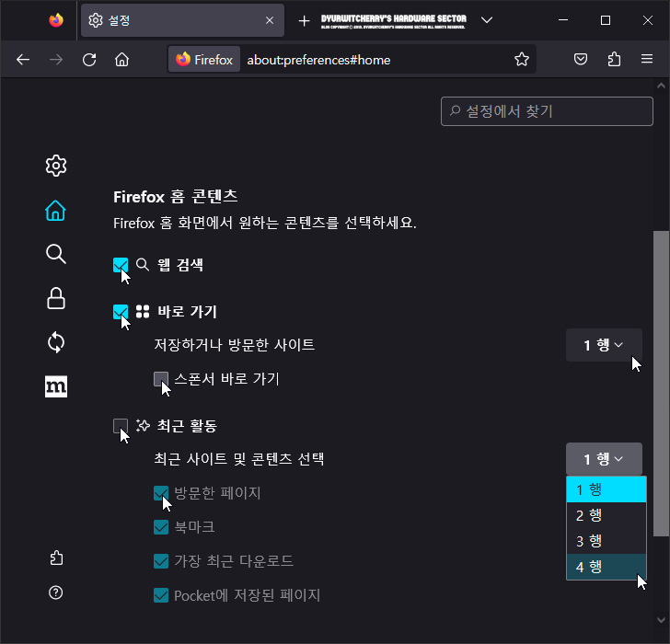
Task: Open the Sync settings category icon
Action: pos(56,342)
